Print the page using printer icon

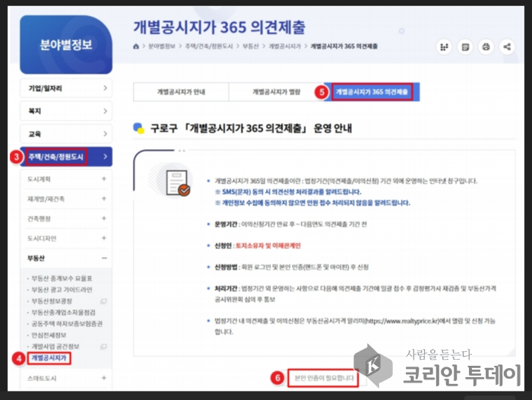click(486, 47)
